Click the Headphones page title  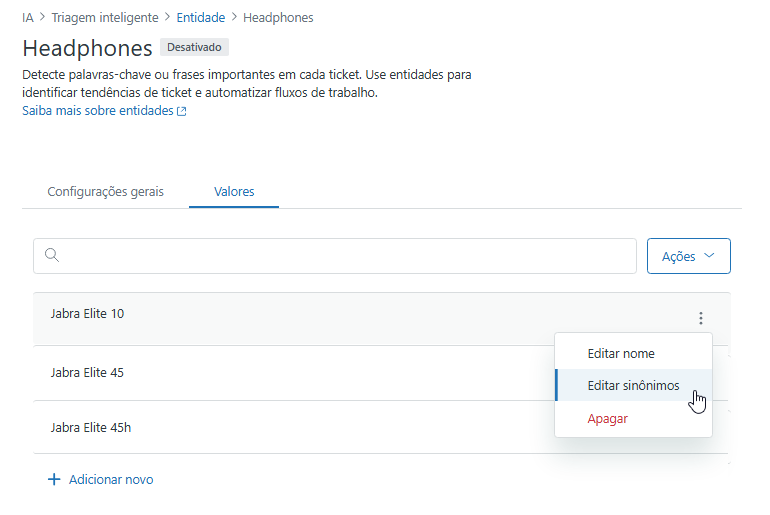pos(87,48)
